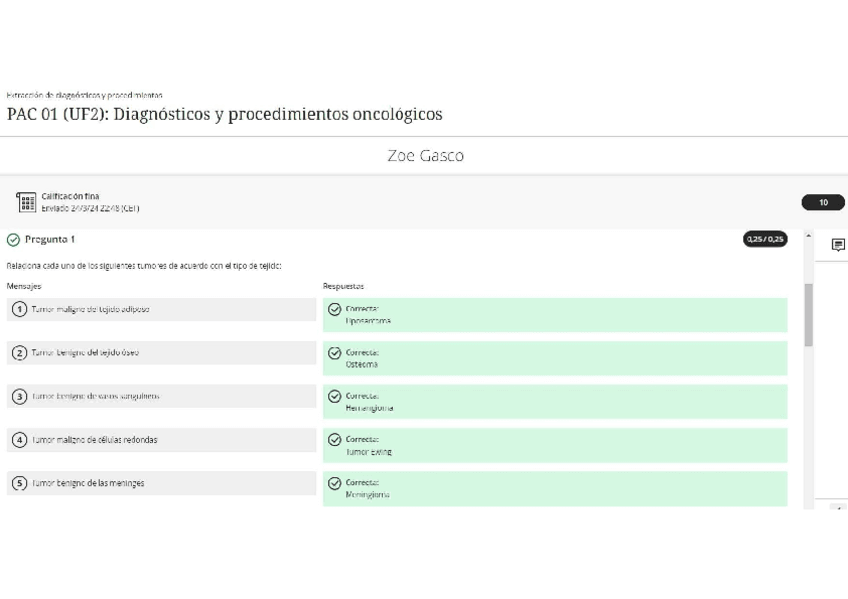Image resolution: width=848 pixels, height=599 pixels.
Task: Click the checkmark beside the Osteoma answer
Action: point(335,353)
